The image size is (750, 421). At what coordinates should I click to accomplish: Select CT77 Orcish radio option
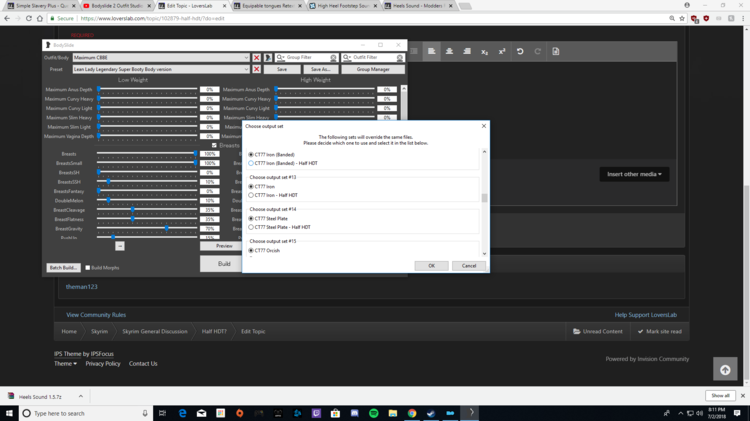click(251, 251)
